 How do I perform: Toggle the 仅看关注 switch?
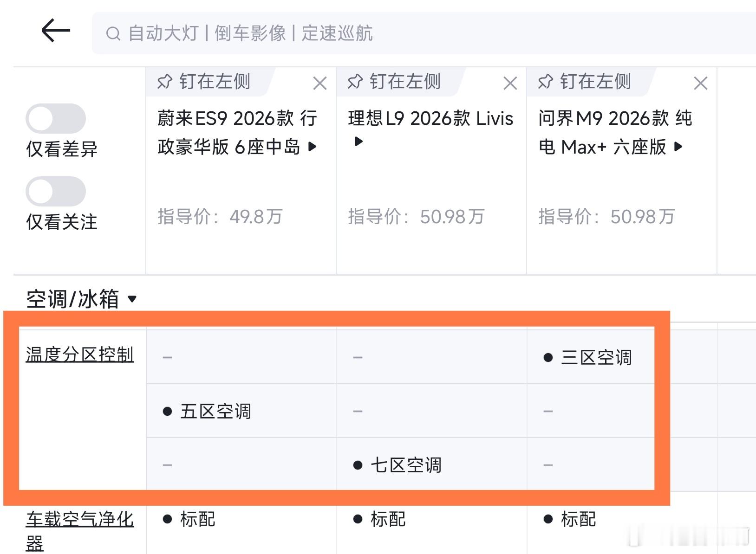(56, 191)
